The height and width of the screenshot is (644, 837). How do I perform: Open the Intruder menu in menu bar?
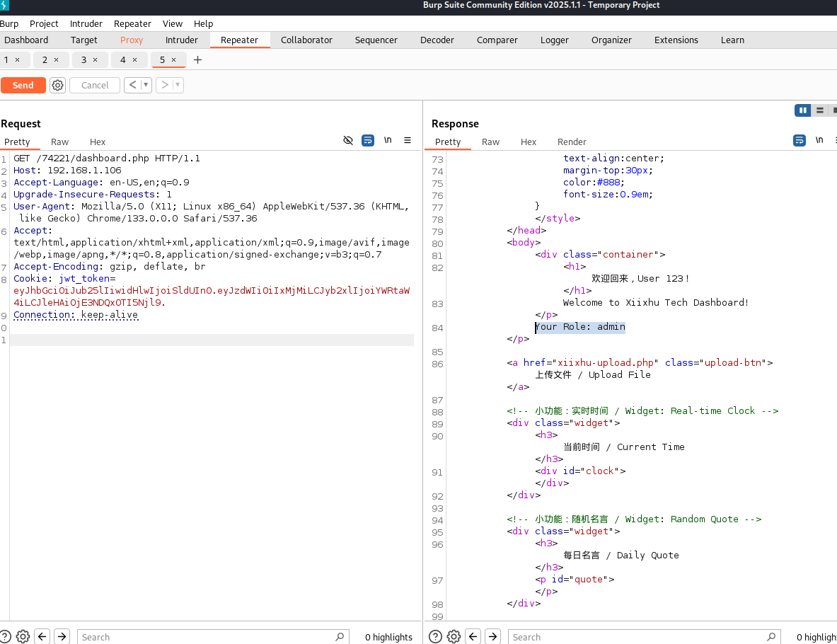[x=86, y=23]
